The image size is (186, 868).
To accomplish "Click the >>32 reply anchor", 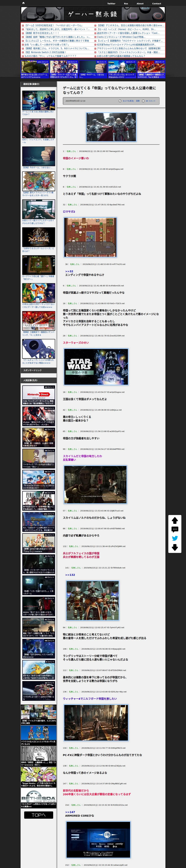I will coord(69,271).
